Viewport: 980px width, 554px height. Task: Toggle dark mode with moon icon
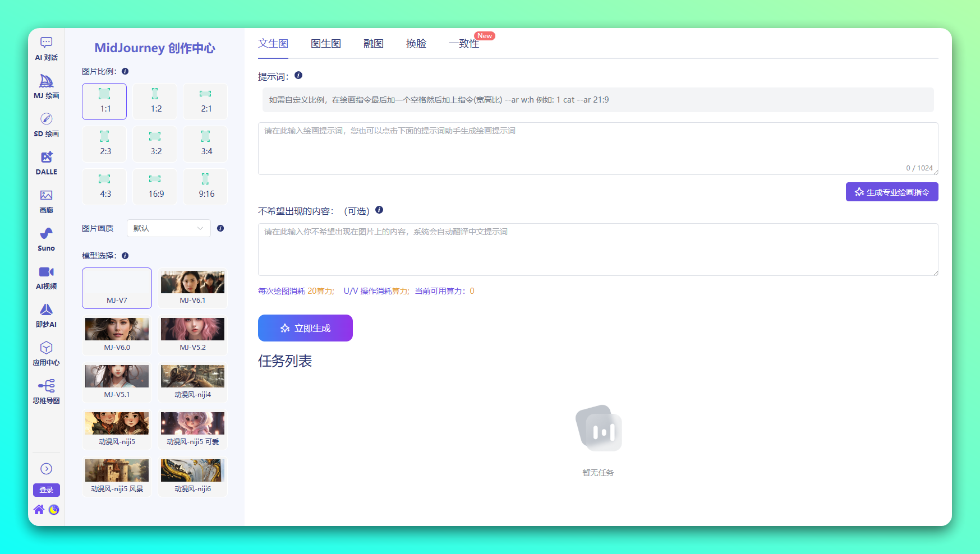point(54,510)
